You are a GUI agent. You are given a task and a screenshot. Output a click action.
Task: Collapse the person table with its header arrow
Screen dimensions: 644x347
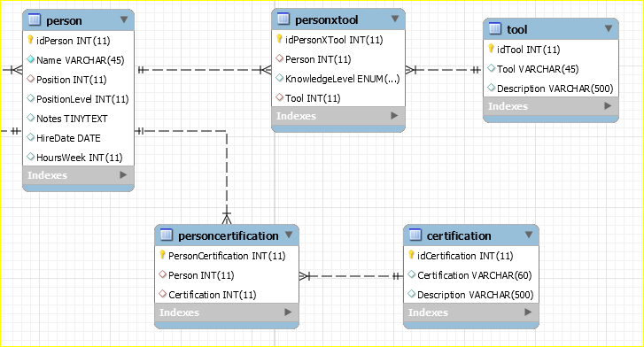[124, 19]
